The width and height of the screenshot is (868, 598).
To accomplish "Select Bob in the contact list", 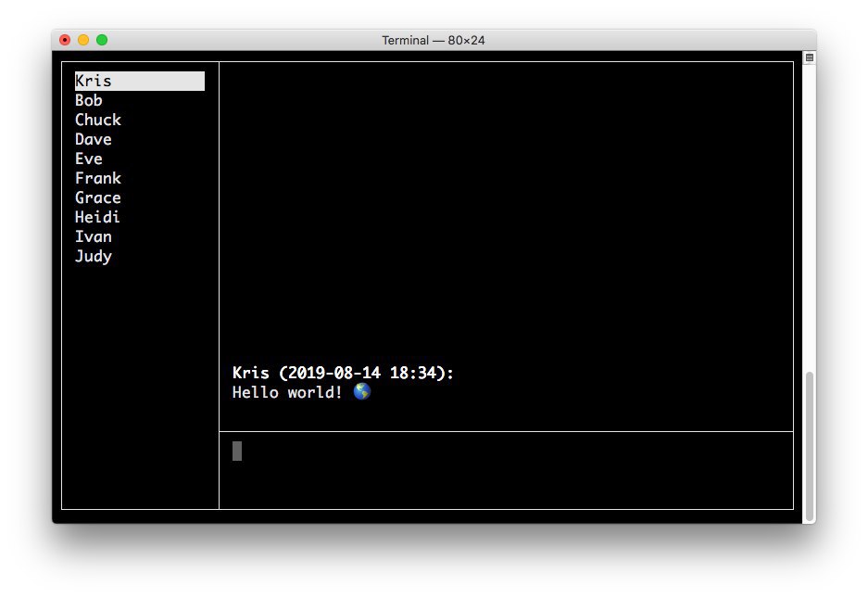I will tap(89, 100).
